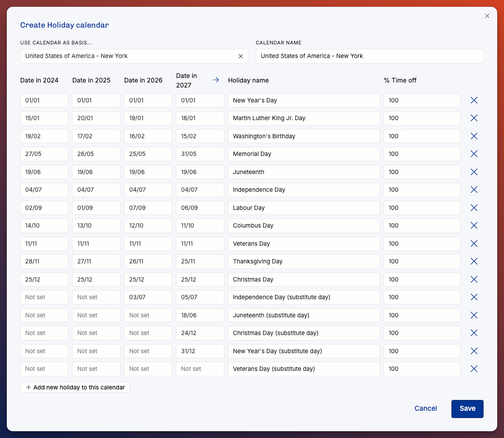Screen dimensions: 504x438
Task: Delete Veterans Day (substitute day) row
Action: click(474, 369)
